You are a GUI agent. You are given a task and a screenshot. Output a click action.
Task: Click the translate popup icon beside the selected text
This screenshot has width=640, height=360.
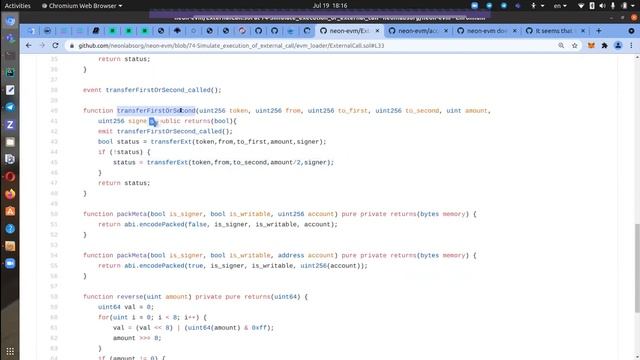(153, 122)
